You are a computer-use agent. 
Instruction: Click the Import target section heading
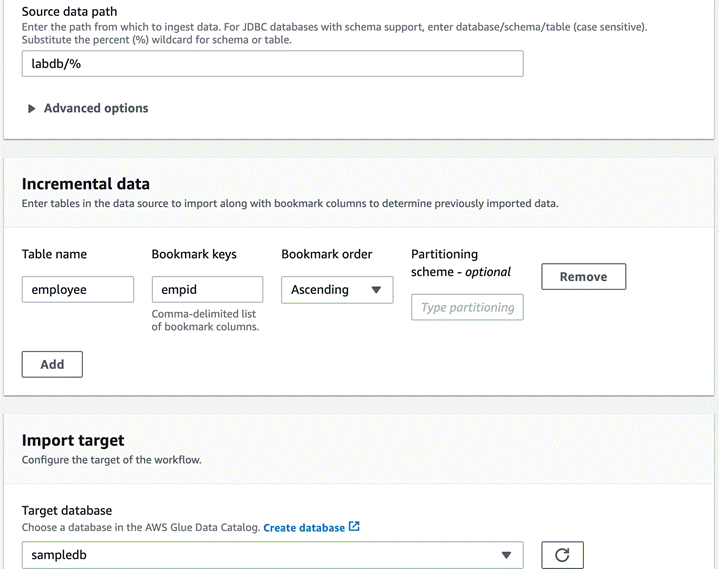[x=73, y=440]
